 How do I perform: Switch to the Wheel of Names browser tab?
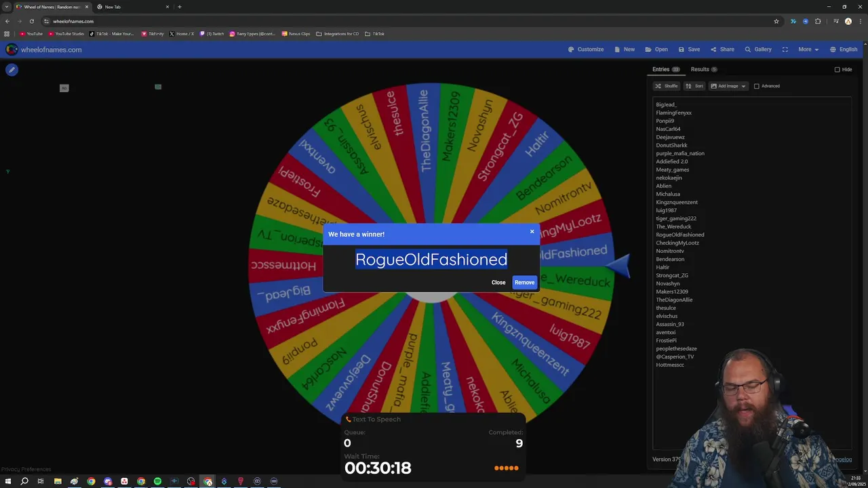pos(53,7)
